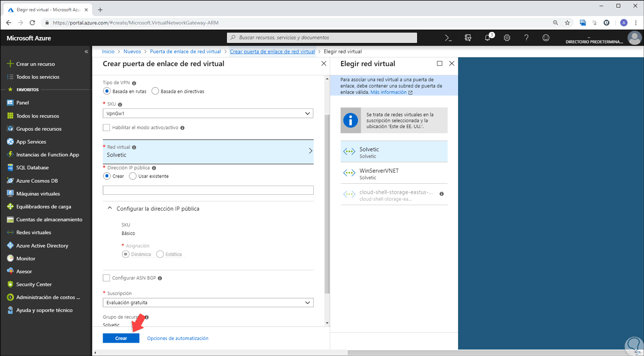Click the blue Crear button
The image size is (644, 356).
click(x=121, y=338)
